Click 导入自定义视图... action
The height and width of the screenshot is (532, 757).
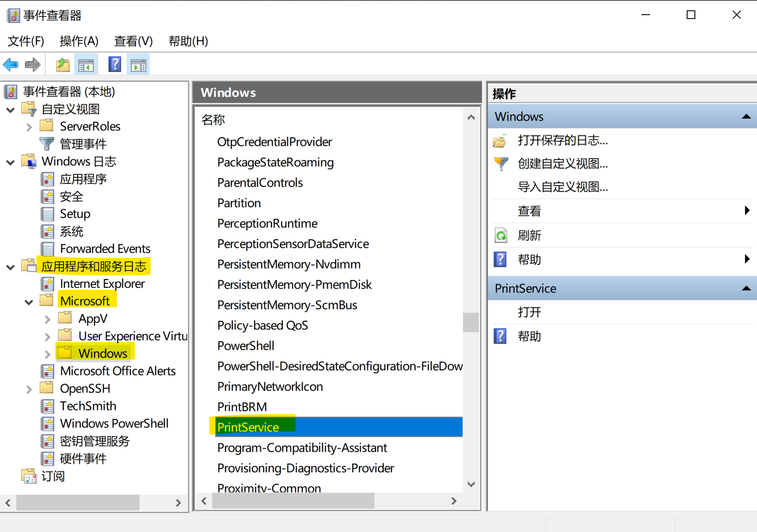point(562,187)
